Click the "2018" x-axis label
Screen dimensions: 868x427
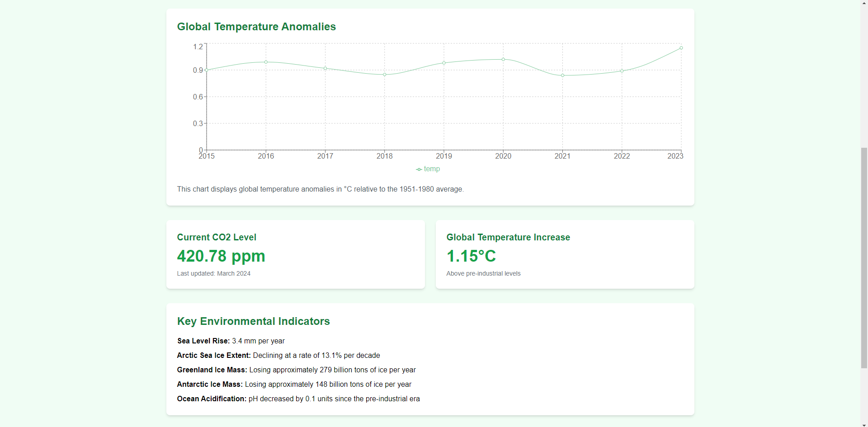tap(385, 156)
